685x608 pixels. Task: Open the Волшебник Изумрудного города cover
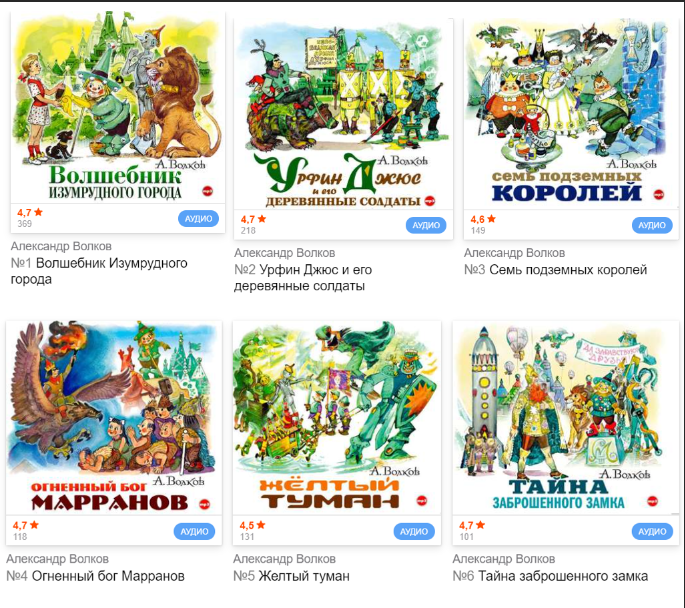tap(118, 107)
